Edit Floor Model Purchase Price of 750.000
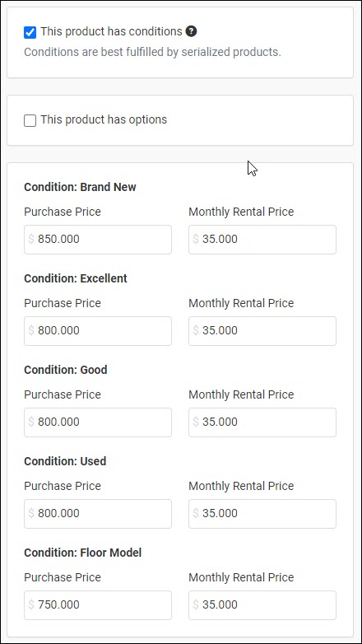 pos(98,605)
